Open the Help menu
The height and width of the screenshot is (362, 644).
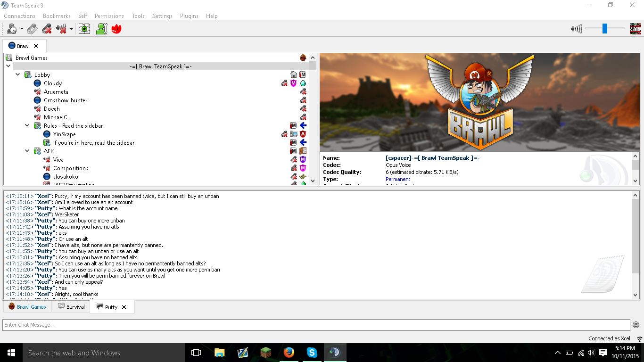[x=212, y=16]
